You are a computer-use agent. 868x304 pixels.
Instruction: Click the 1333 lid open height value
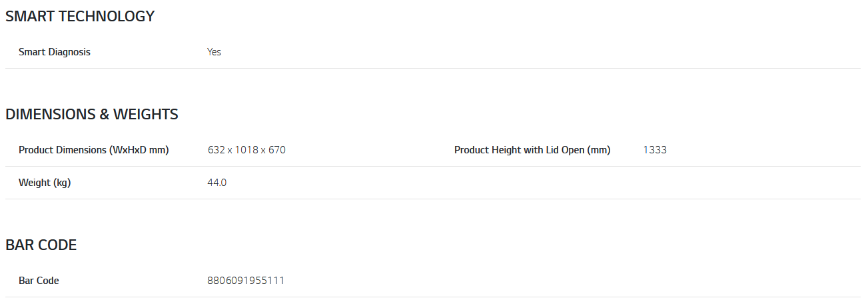coord(655,150)
